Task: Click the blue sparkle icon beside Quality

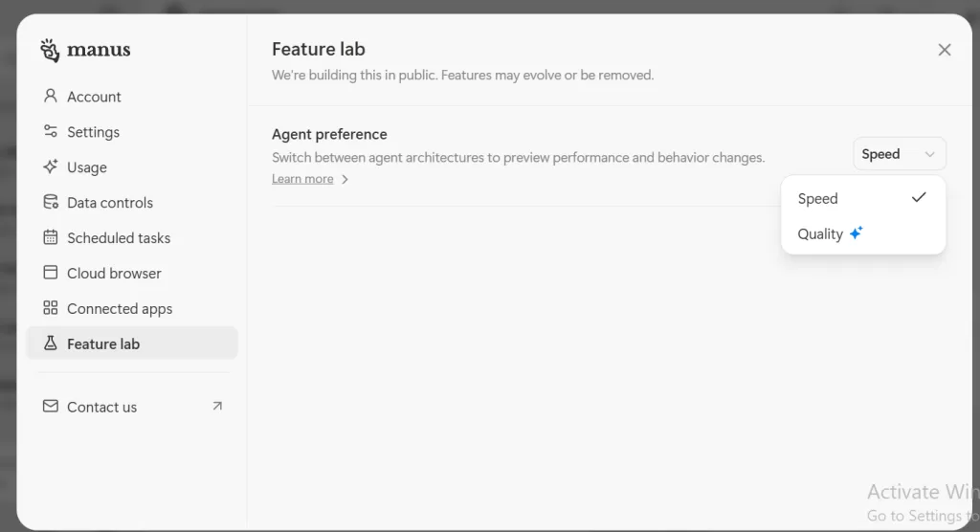Action: (x=857, y=233)
